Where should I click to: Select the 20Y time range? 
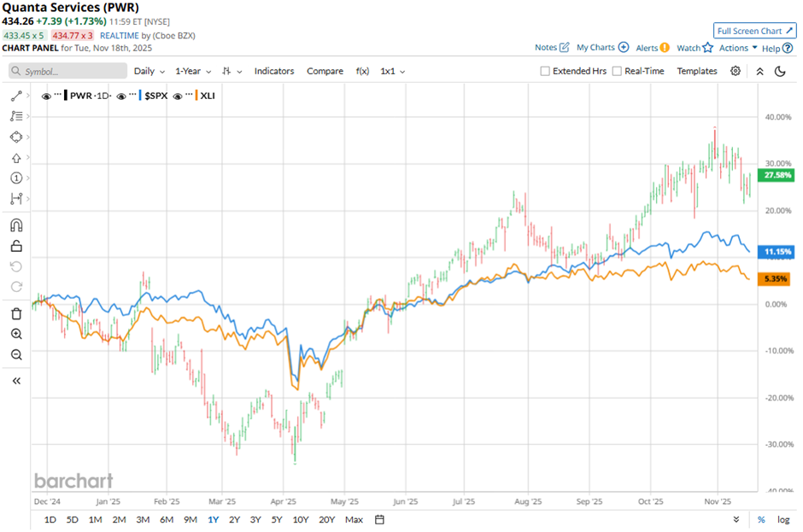pos(326,520)
